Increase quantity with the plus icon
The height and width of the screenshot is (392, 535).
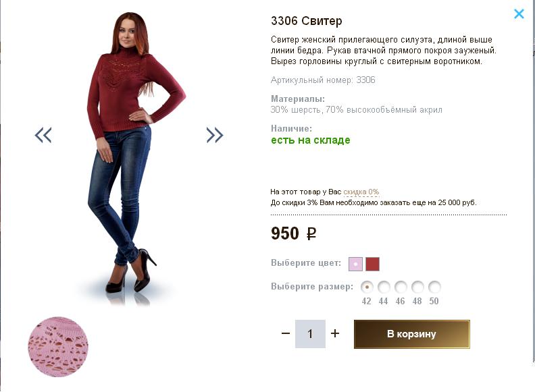(x=335, y=334)
